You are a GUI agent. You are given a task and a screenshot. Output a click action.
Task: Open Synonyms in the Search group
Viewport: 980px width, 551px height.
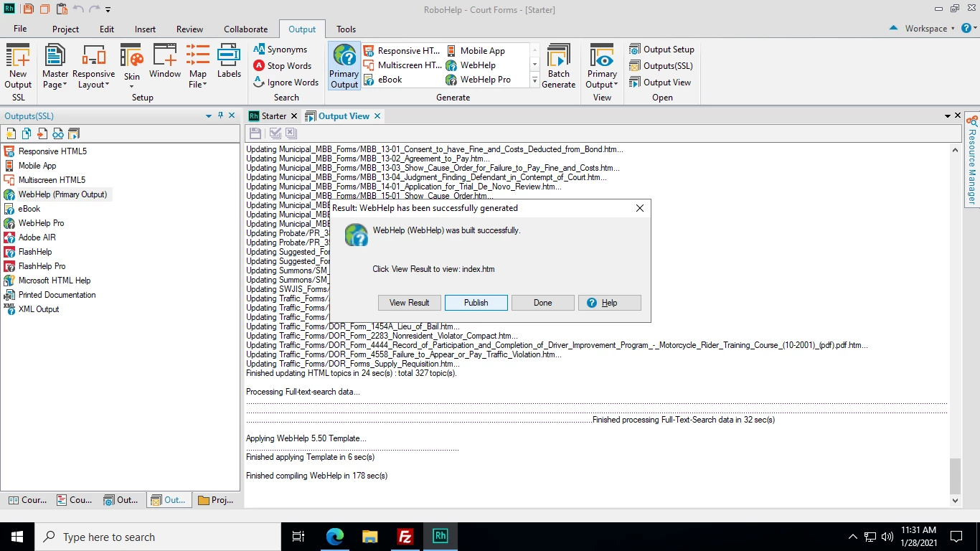(x=281, y=50)
